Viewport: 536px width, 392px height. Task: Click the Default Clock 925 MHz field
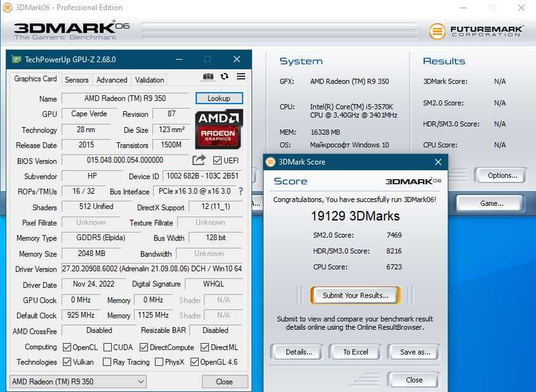[81, 315]
